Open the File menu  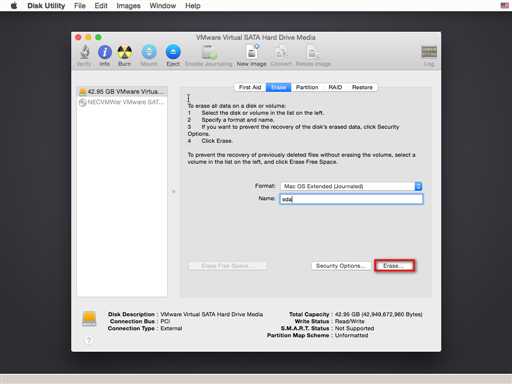(80, 6)
